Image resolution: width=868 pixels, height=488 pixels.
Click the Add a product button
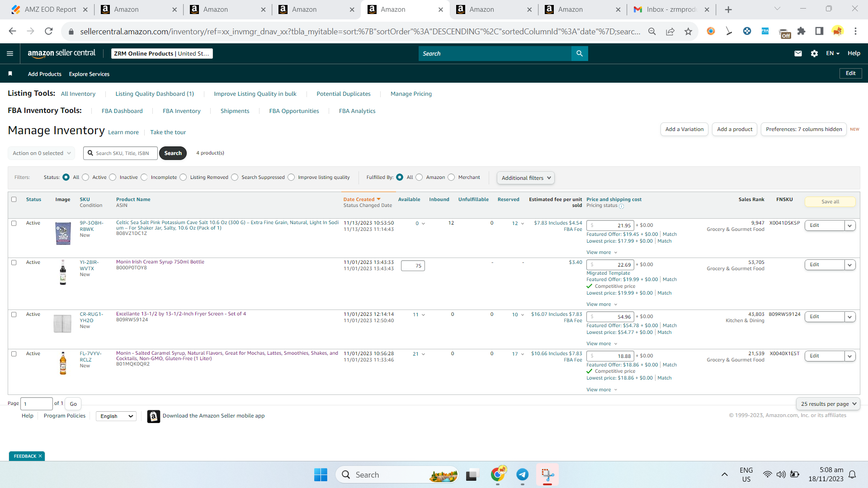(735, 129)
